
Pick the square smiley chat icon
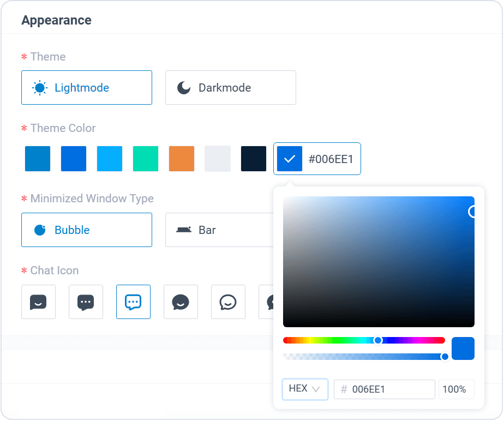pyautogui.click(x=38, y=302)
